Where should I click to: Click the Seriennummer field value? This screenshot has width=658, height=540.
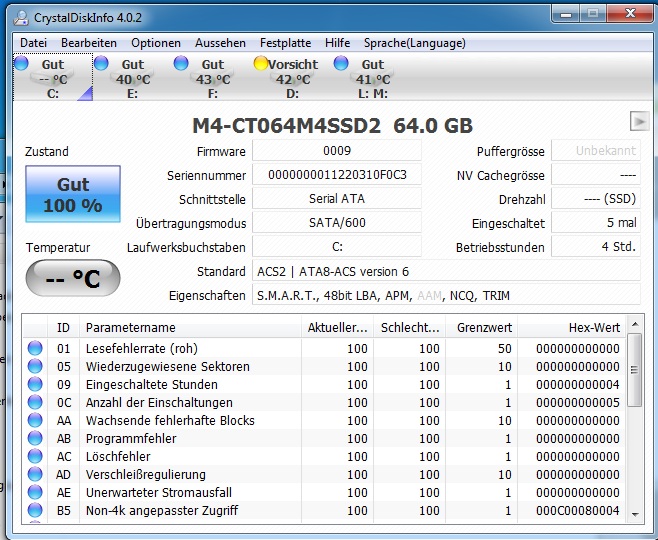point(337,175)
